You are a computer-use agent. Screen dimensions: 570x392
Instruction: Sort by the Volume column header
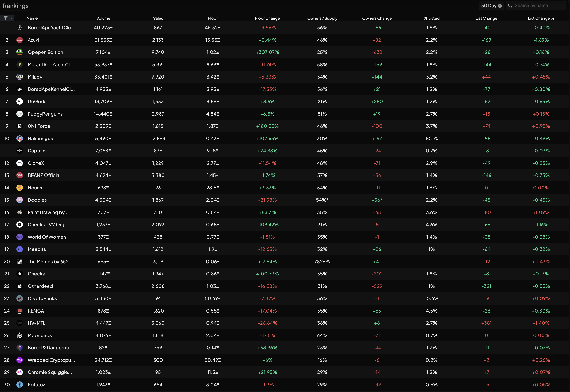tap(103, 19)
